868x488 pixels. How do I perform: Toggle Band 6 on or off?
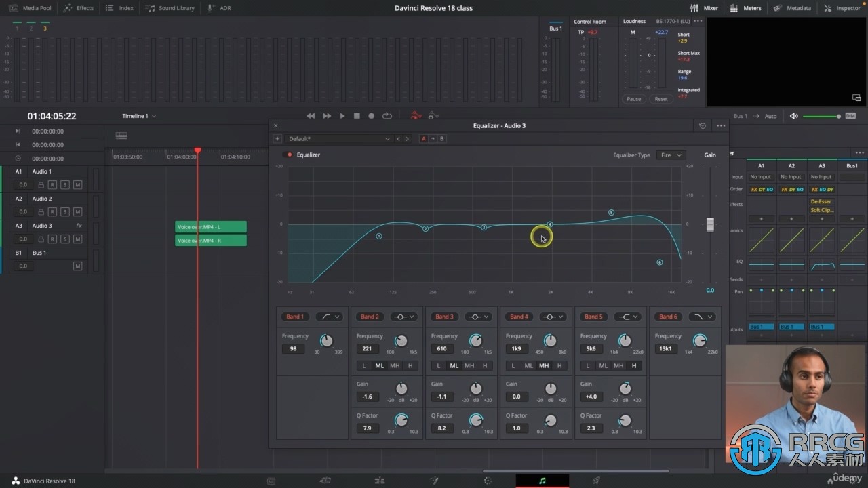click(x=668, y=317)
